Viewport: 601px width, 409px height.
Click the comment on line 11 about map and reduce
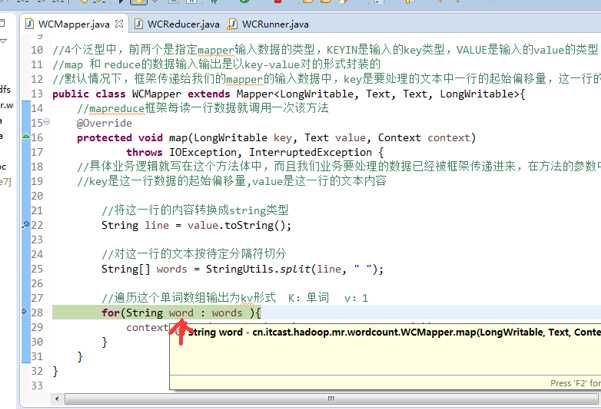(217, 64)
